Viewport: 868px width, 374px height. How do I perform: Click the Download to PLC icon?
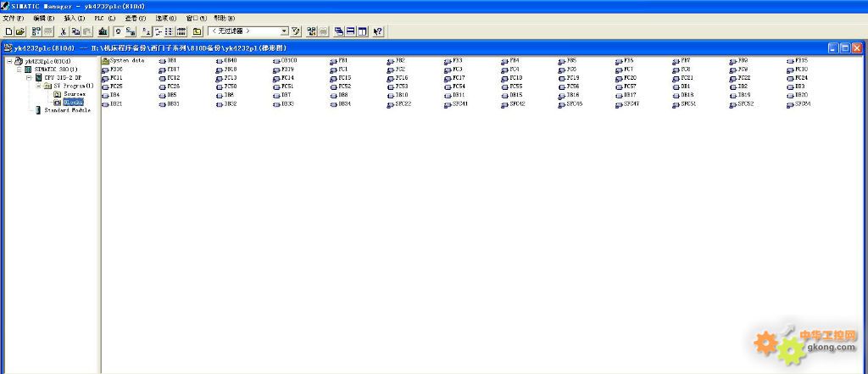(x=103, y=31)
